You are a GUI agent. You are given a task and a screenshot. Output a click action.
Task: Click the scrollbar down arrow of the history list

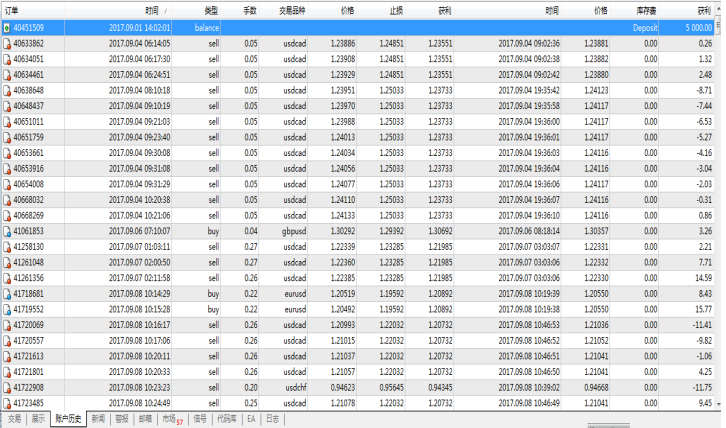[x=718, y=404]
